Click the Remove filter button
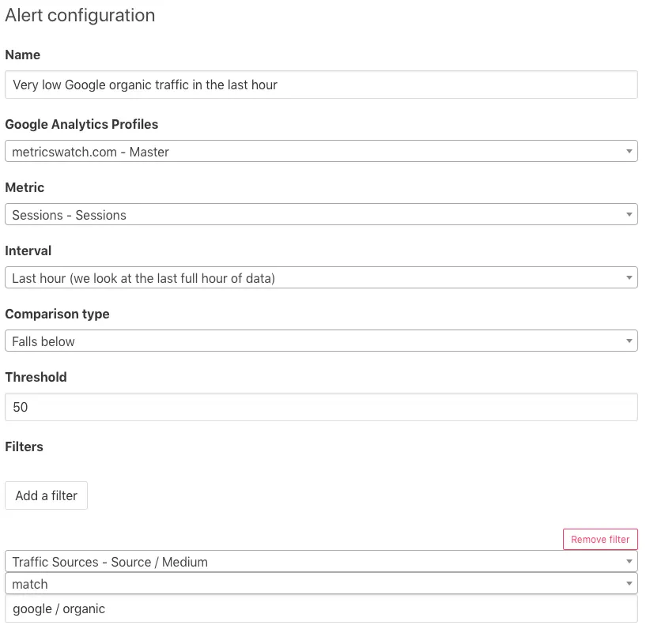The height and width of the screenshot is (644, 646). point(600,540)
